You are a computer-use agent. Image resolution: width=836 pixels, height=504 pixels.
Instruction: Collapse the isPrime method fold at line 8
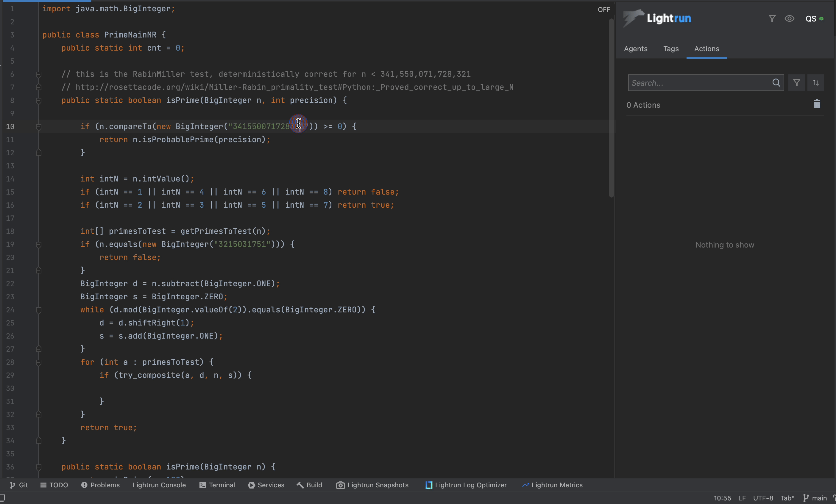[x=39, y=101]
